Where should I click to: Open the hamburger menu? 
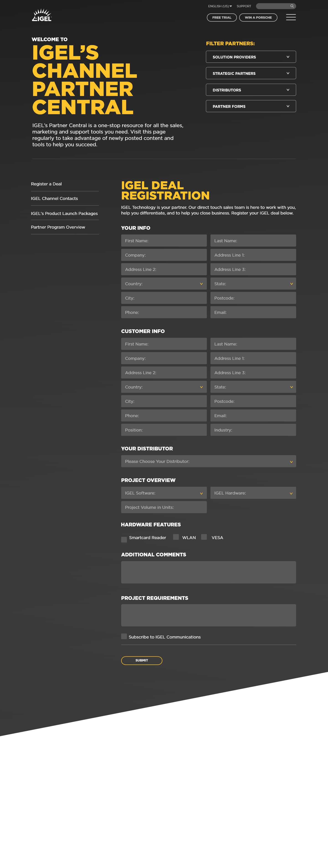coord(291,17)
